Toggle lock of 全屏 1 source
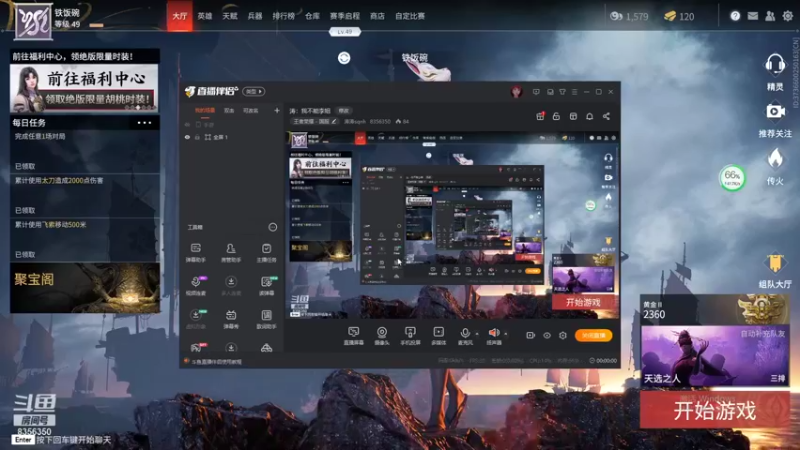 197,137
